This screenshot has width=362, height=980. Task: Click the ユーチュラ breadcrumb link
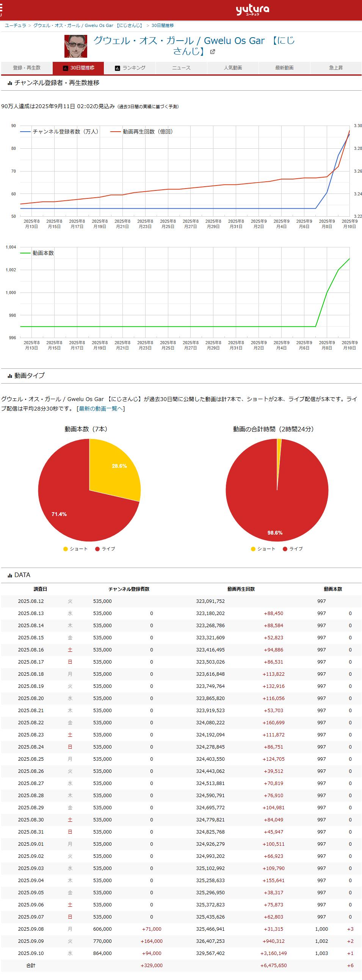16,25
